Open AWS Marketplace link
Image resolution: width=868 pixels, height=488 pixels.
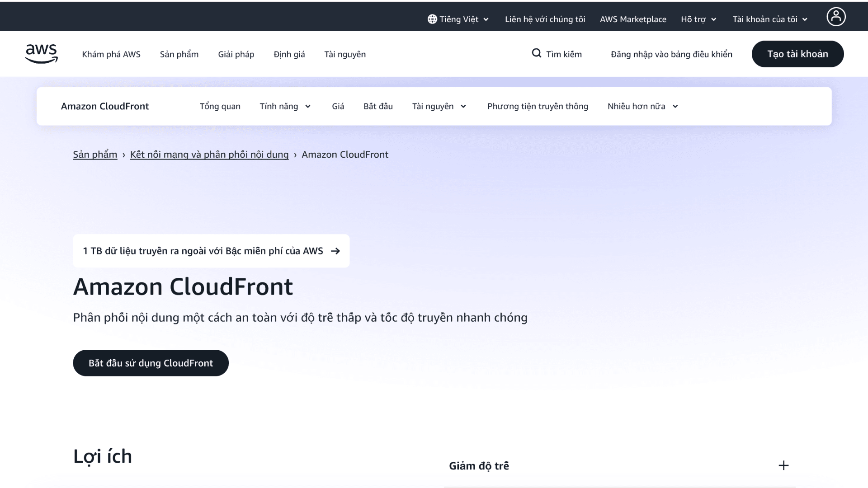632,19
